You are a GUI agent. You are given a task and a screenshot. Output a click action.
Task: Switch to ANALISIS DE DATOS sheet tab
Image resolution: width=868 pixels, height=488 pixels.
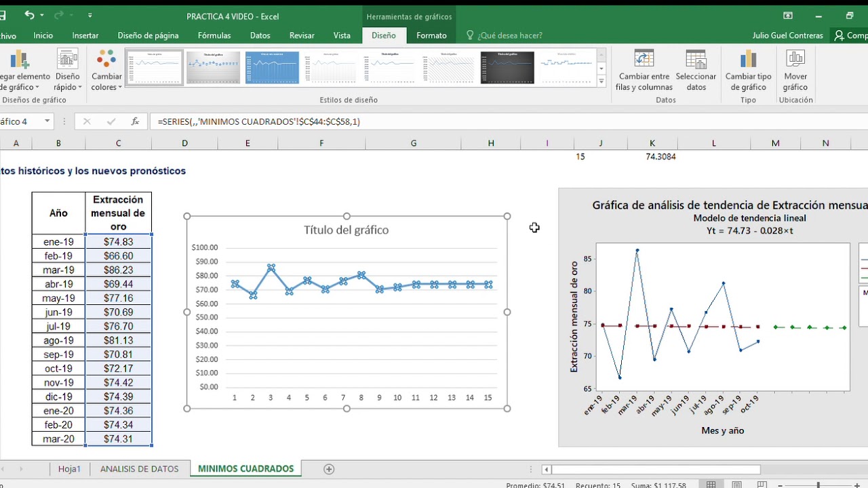[139, 469]
